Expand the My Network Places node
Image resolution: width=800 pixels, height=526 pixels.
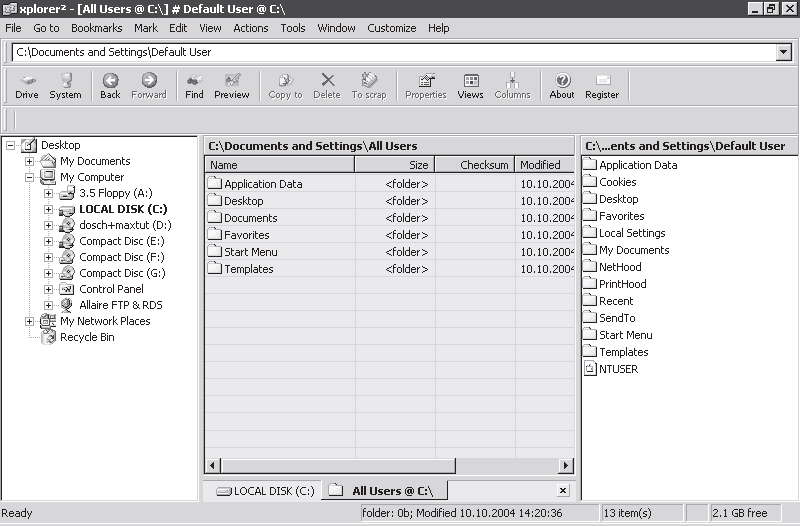[x=29, y=322]
